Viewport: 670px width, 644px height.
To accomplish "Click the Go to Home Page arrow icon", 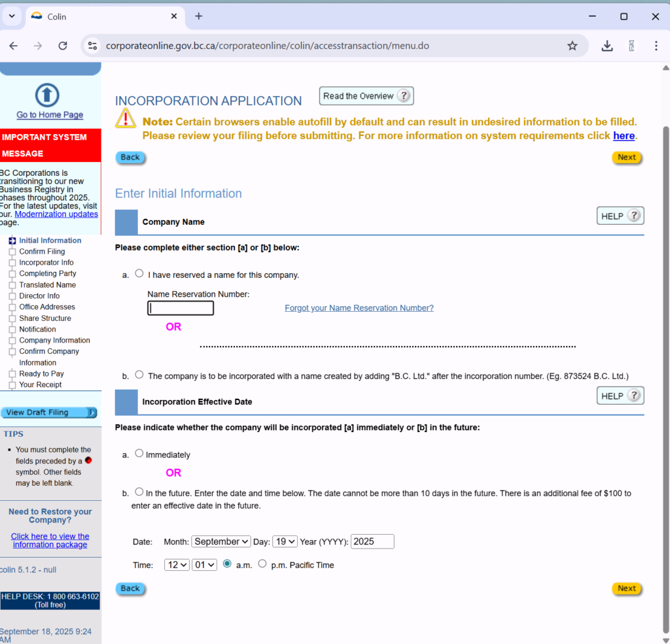I will (x=46, y=95).
